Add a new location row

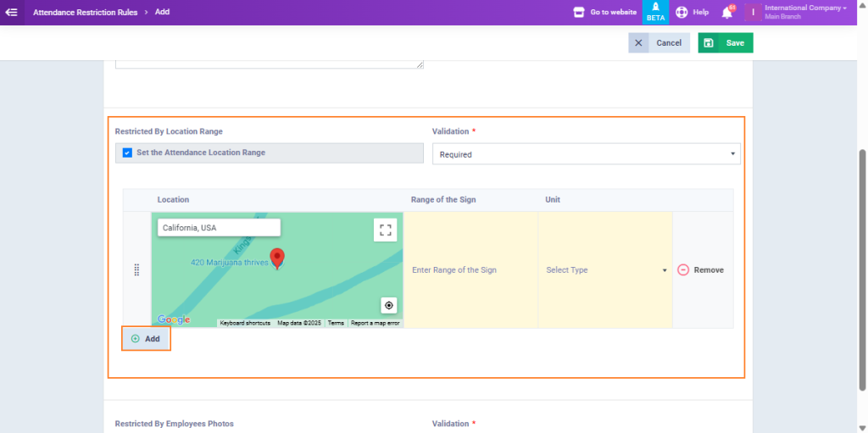pos(146,338)
